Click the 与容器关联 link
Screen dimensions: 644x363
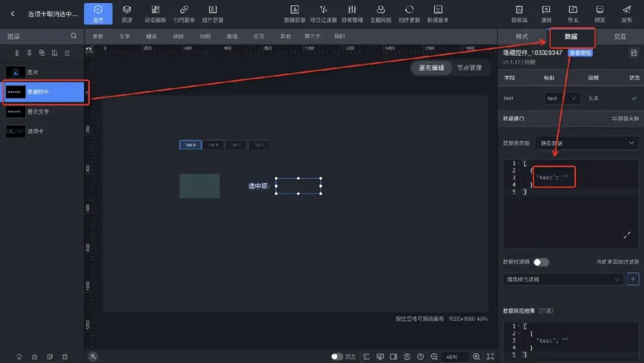625,118
